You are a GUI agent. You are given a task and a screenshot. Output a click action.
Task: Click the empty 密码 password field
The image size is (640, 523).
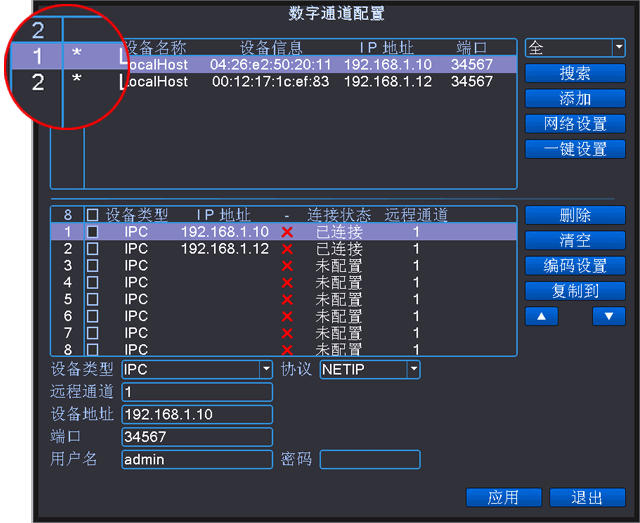point(370,460)
